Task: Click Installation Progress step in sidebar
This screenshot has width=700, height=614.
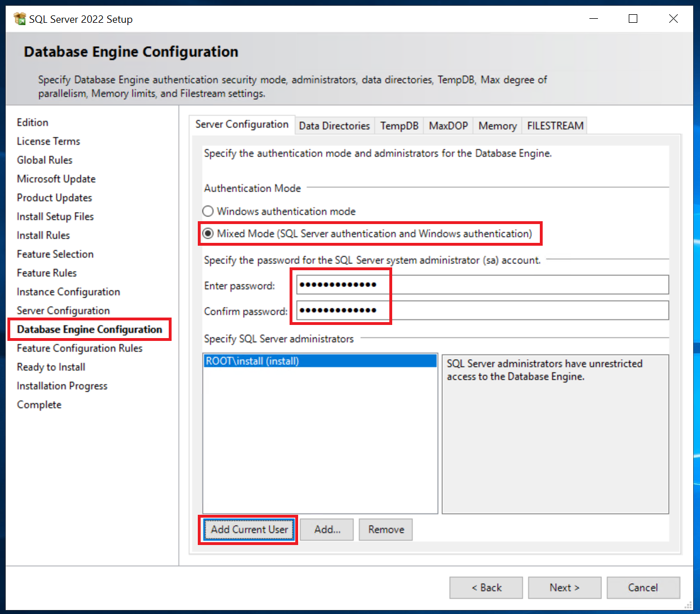Action: coord(62,386)
